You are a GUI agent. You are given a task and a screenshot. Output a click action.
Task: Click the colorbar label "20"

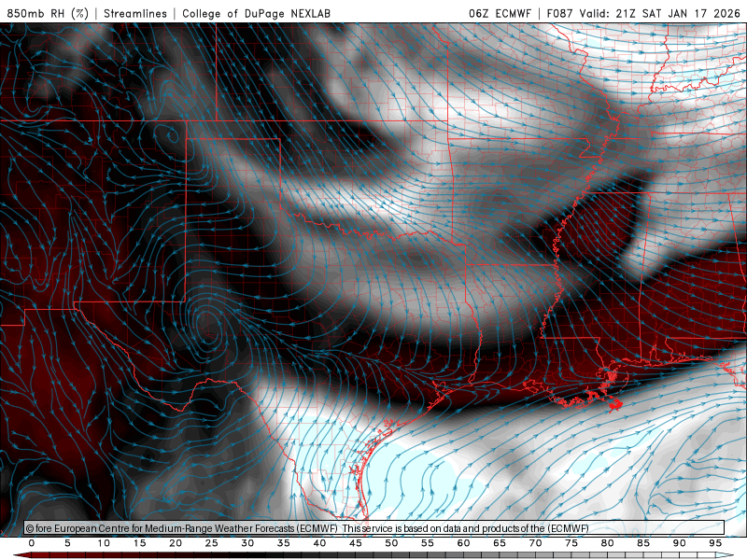(x=176, y=543)
